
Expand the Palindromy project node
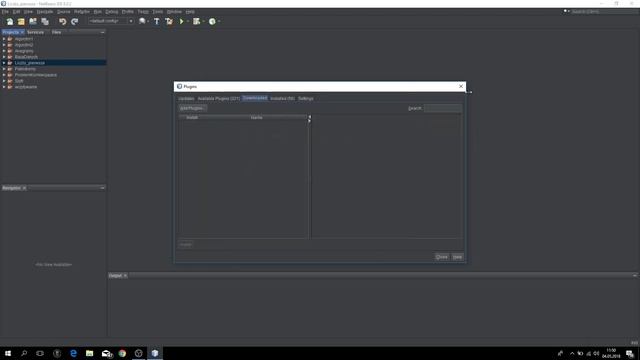click(4, 69)
